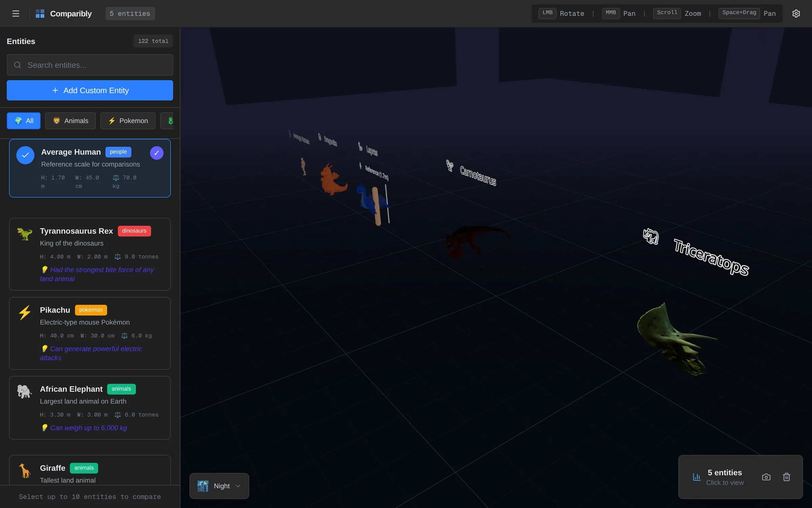Image resolution: width=812 pixels, height=508 pixels.
Task: Click the Pikachu lightning bolt icon
Action: (25, 313)
